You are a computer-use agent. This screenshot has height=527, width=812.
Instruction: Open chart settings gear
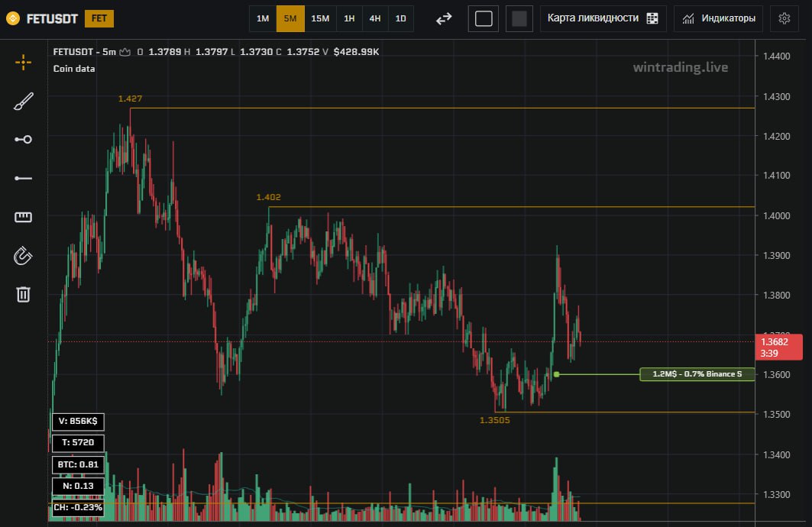point(784,18)
